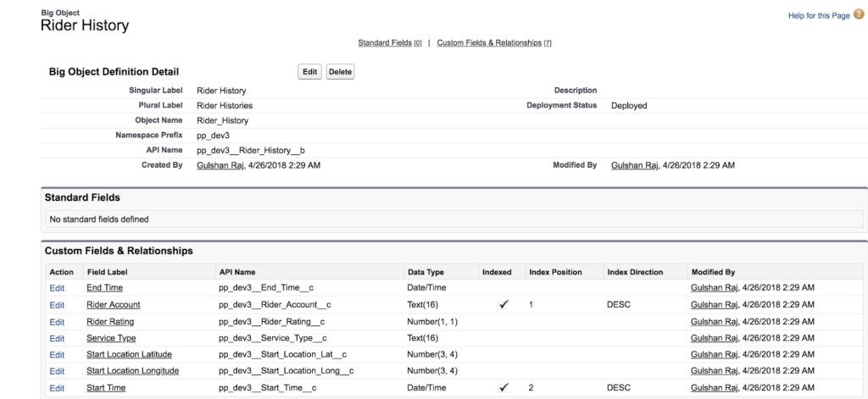The width and height of the screenshot is (868, 399).
Task: Click the help question mark icon
Action: tap(858, 14)
